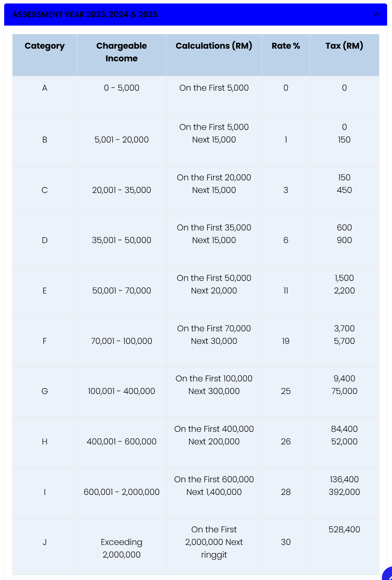Click the rate 11 cell for category E

[x=286, y=291]
